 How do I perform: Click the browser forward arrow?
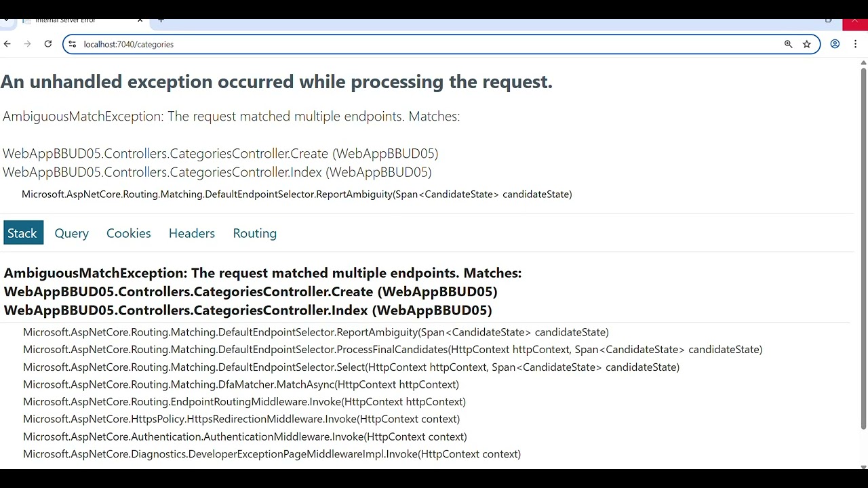pyautogui.click(x=27, y=44)
